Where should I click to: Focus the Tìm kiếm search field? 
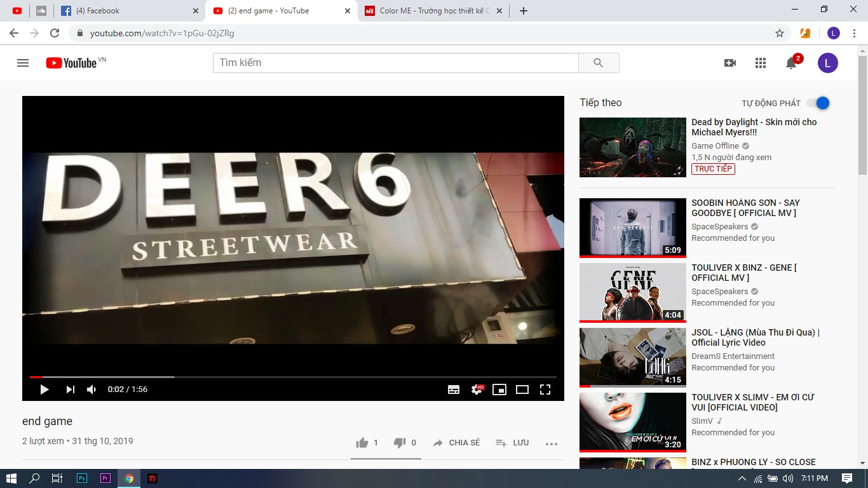[x=396, y=63]
